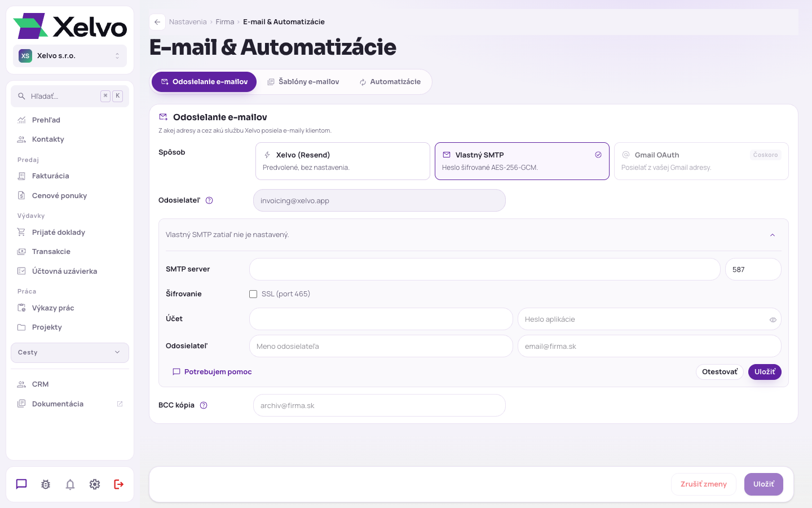
Task: Click Zrušiť zmeny button
Action: [704, 484]
